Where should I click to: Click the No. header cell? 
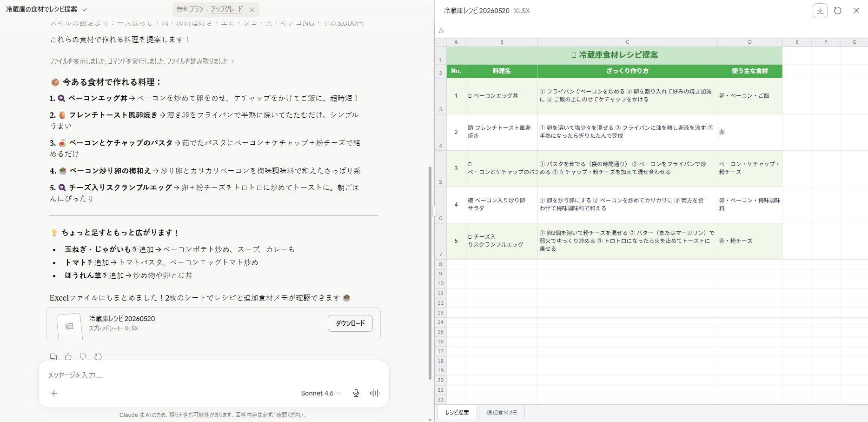point(456,71)
